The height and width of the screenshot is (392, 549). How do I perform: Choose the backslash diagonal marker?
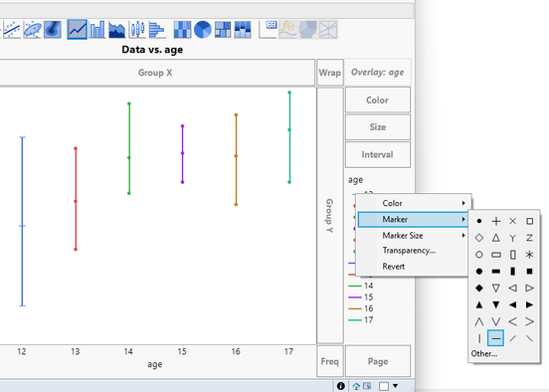coord(529,338)
